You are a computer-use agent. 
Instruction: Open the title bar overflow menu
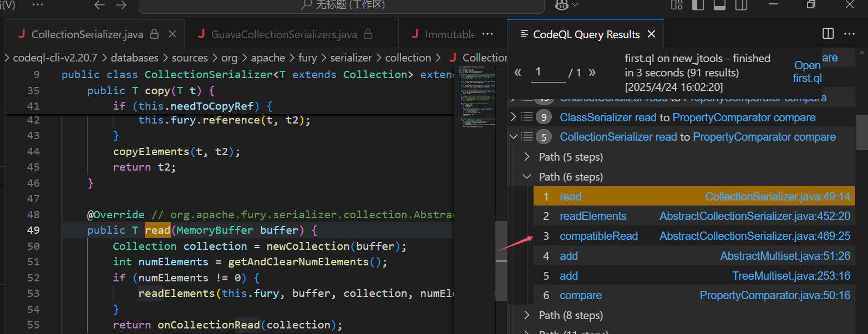[38, 4]
